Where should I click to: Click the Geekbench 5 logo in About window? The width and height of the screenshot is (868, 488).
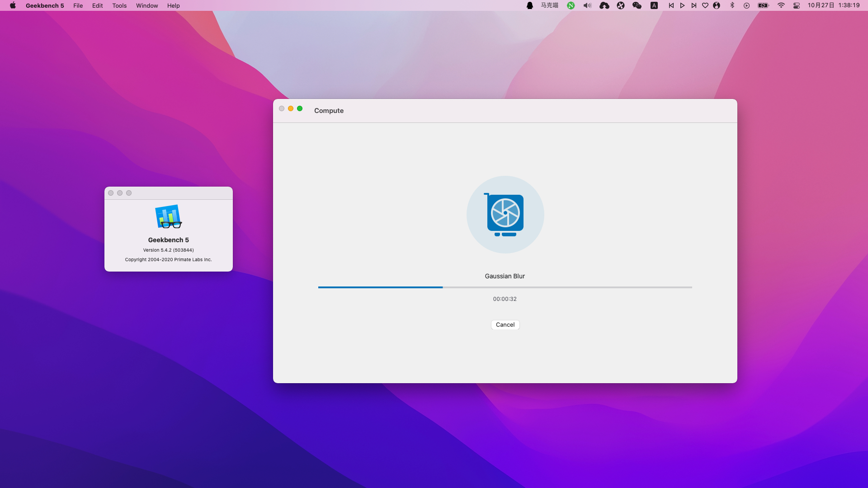click(168, 217)
